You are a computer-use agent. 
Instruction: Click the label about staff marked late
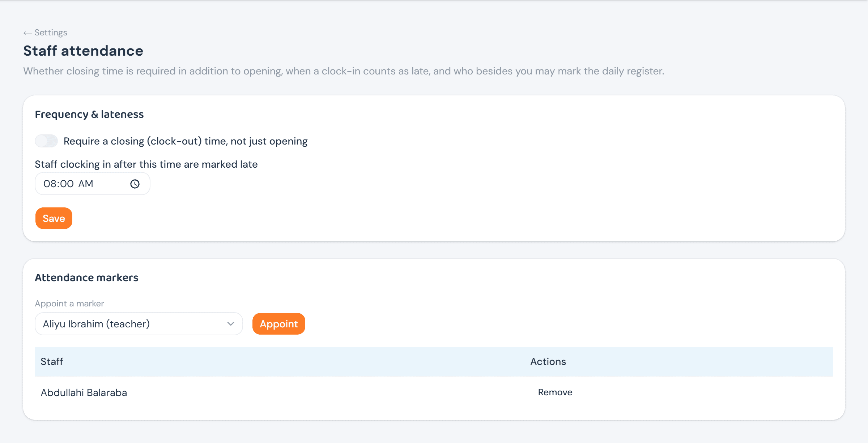[146, 164]
